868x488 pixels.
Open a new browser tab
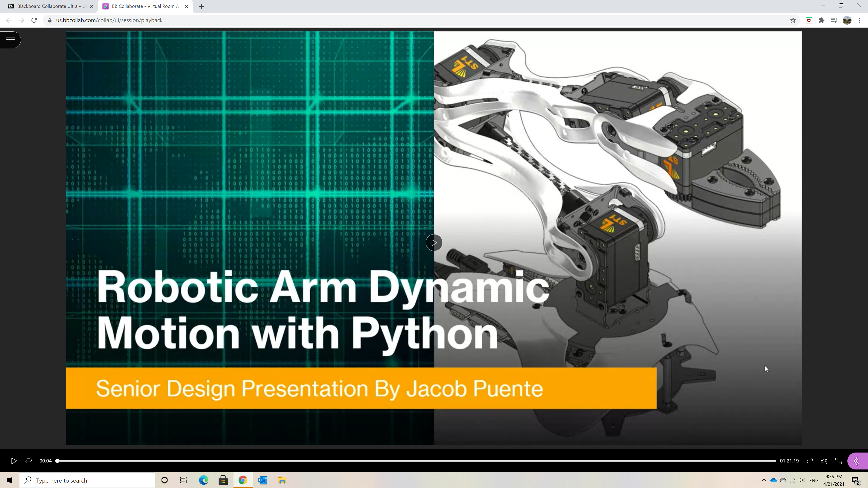(x=201, y=6)
